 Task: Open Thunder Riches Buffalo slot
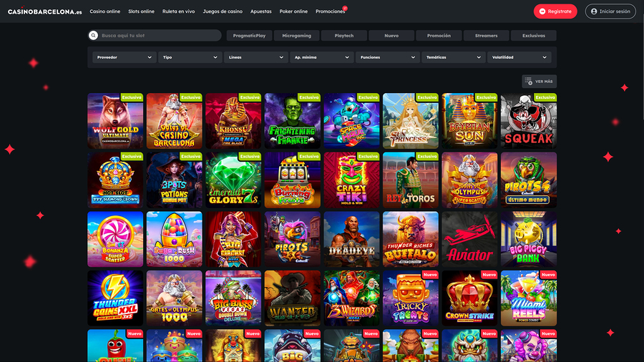point(411,239)
